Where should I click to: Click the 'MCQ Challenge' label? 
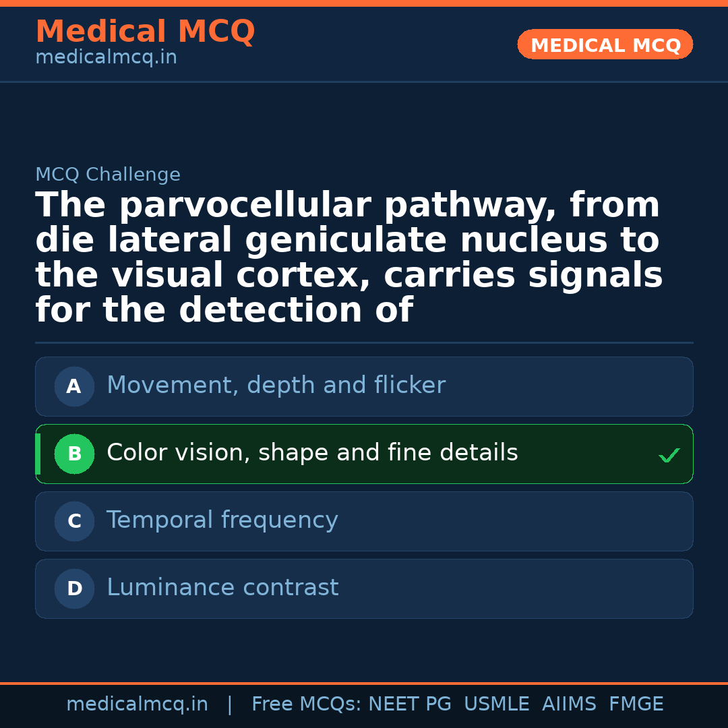[x=108, y=175]
